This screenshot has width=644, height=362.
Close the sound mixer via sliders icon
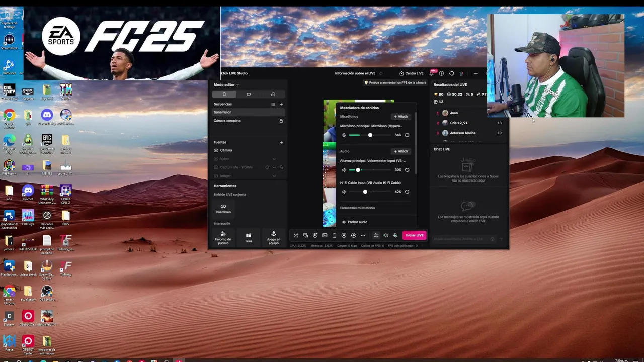pos(376,235)
